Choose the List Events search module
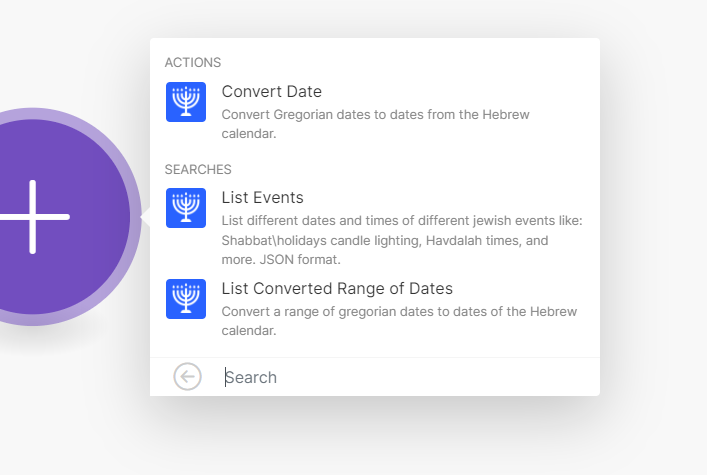 (x=262, y=198)
